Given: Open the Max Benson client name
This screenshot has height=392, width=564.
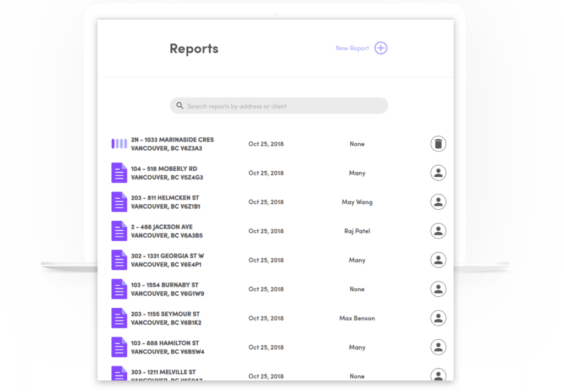Looking at the screenshot, I should click(357, 318).
